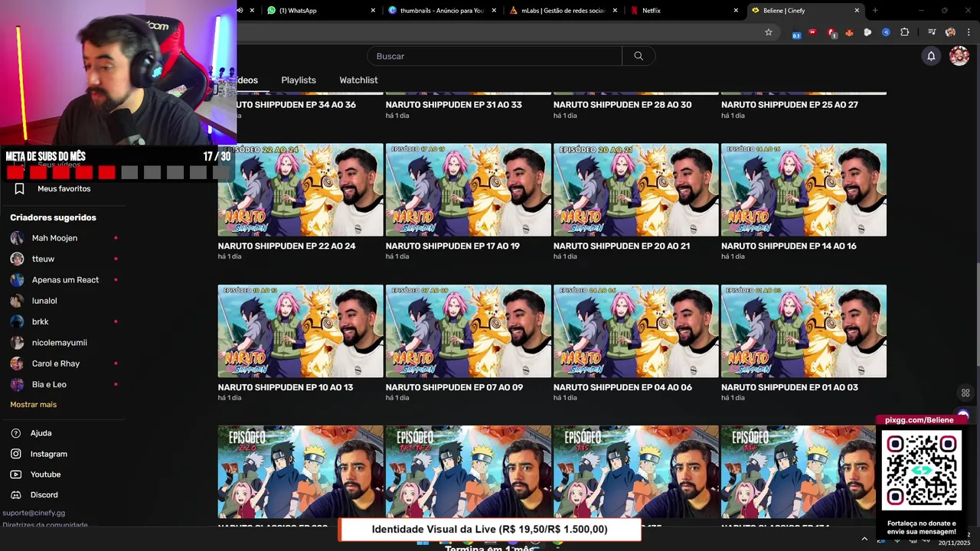Open thumbnail Naruto Shippuden EP 17 ao 19

click(469, 190)
